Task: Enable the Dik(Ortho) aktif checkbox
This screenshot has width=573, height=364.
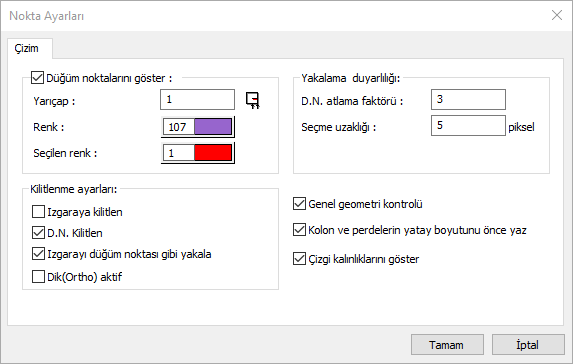Action: tap(38, 277)
